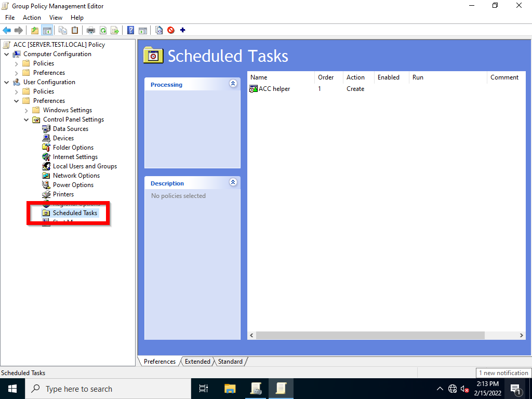Click the Create action cell
Screen dimensions: 532x399
(355, 89)
